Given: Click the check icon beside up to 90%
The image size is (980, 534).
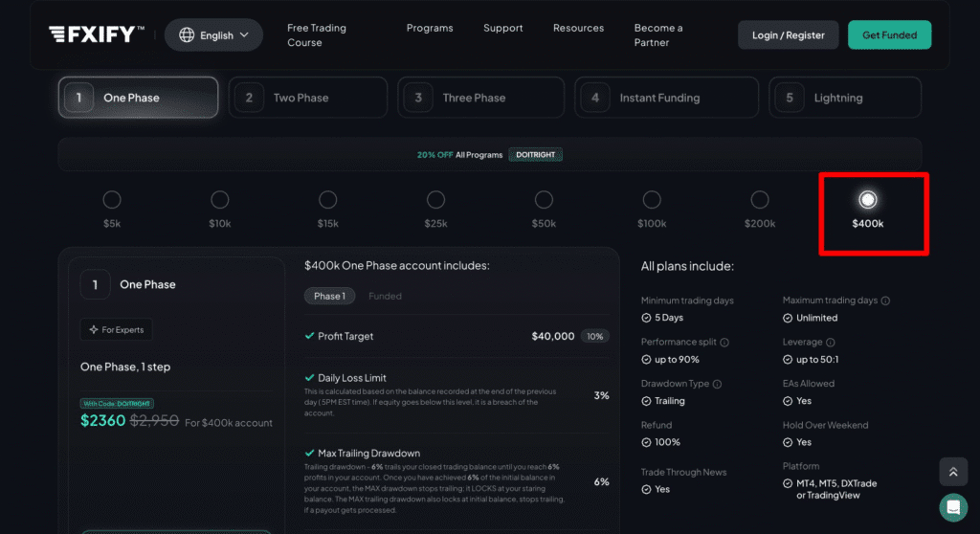Looking at the screenshot, I should coord(646,360).
